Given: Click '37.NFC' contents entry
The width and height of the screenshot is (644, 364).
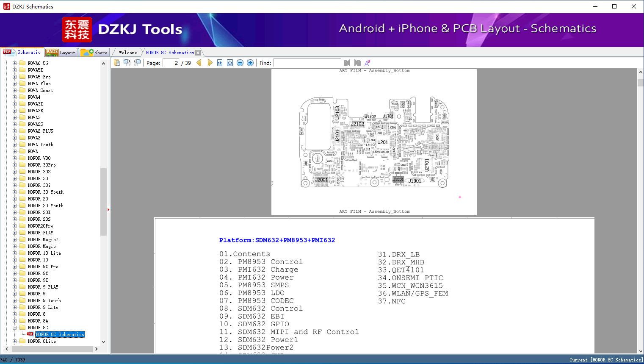Looking at the screenshot, I should point(392,301).
